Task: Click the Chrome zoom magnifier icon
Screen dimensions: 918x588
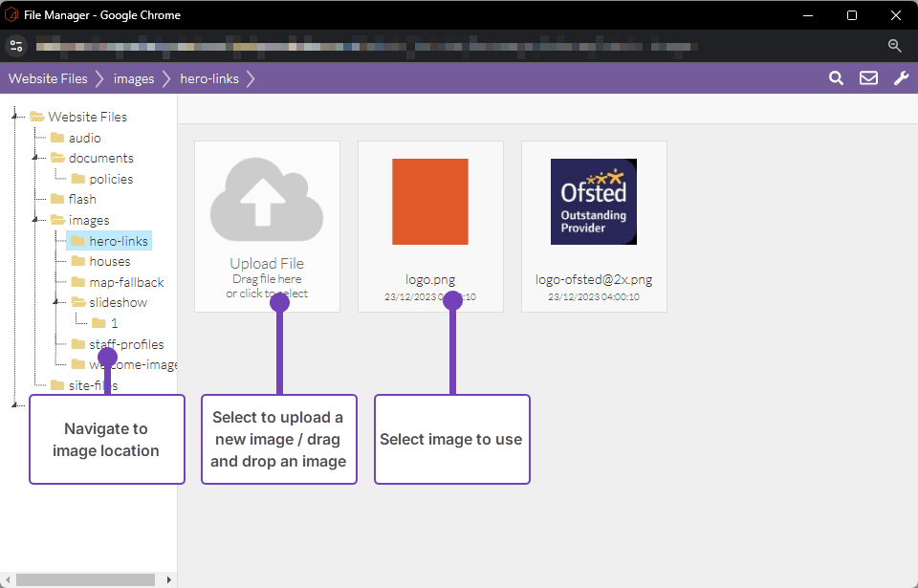Action: click(894, 46)
